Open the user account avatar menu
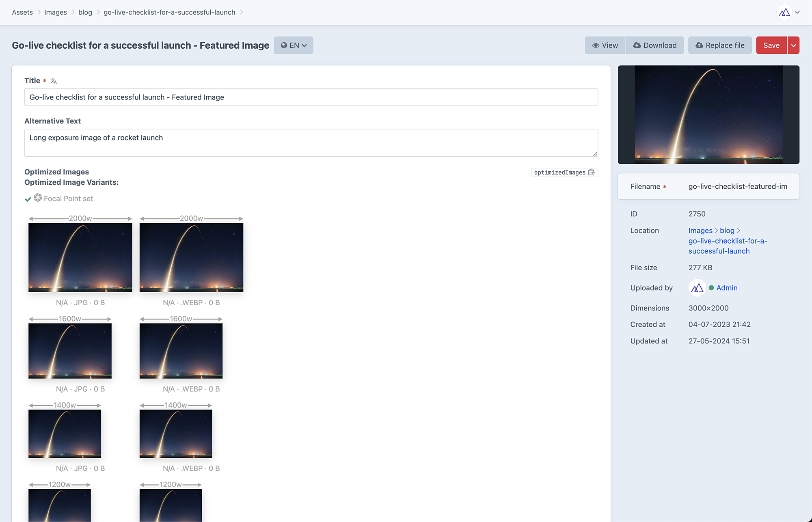The width and height of the screenshot is (812, 522). [784, 12]
